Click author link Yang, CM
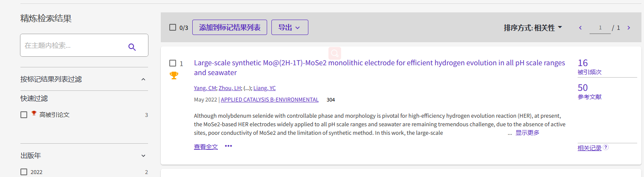The height and width of the screenshot is (177, 644). point(205,88)
